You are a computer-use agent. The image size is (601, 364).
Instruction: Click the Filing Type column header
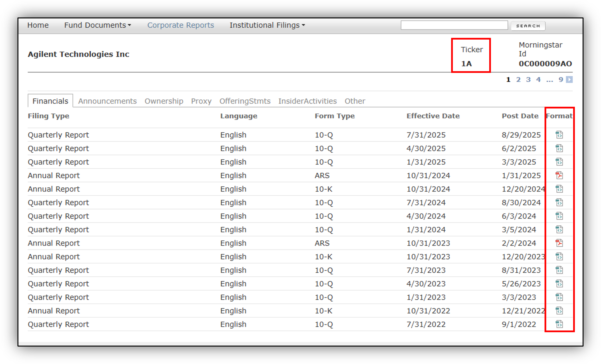[48, 116]
